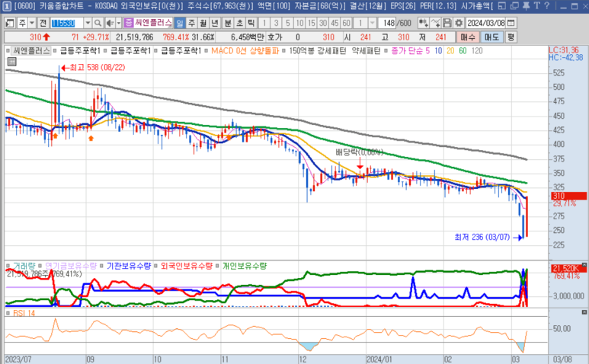Click the add candlestick chart icon
This screenshot has width=589, height=364.
point(424,23)
